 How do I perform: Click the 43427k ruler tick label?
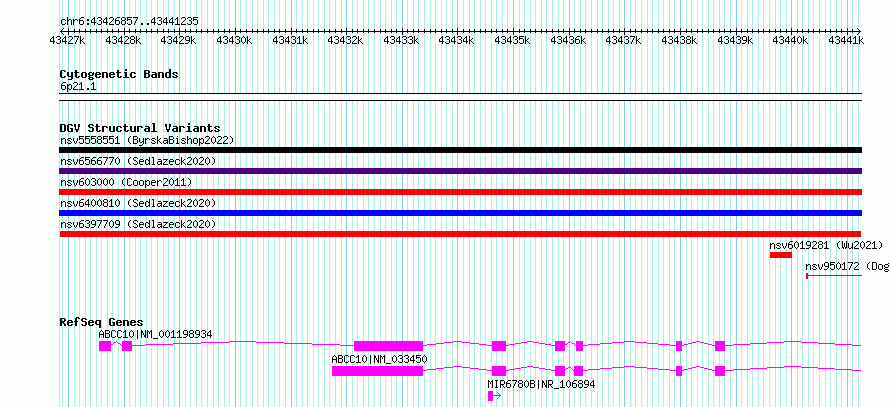(x=68, y=40)
